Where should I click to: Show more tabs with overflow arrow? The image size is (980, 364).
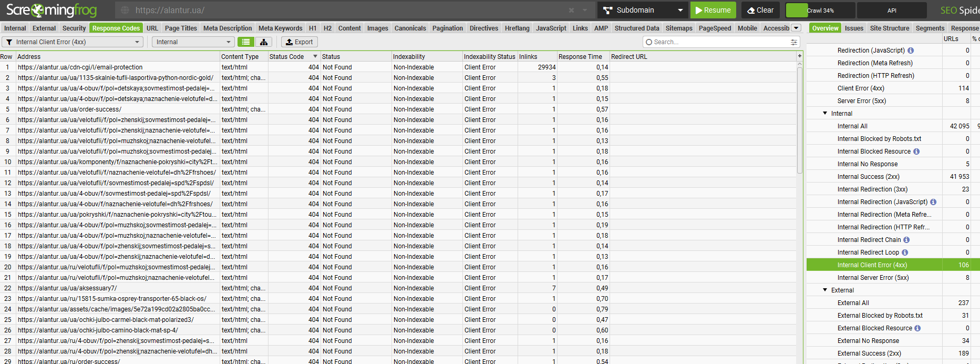[796, 28]
